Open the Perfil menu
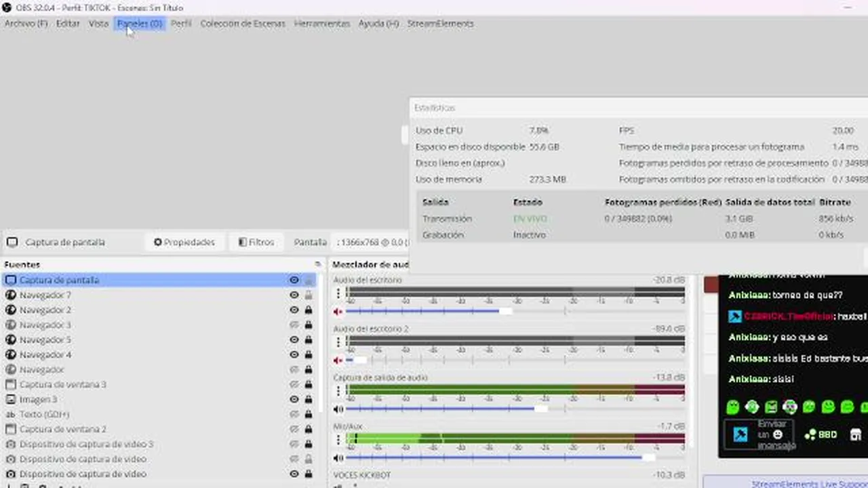 pyautogui.click(x=181, y=24)
